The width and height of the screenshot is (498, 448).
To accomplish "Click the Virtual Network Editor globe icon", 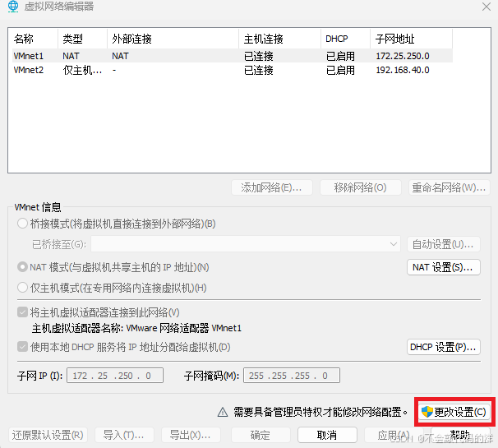I will pos(13,7).
